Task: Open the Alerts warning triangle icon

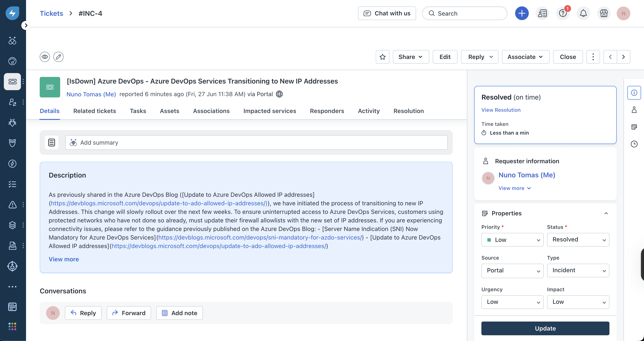Action: pos(12,204)
